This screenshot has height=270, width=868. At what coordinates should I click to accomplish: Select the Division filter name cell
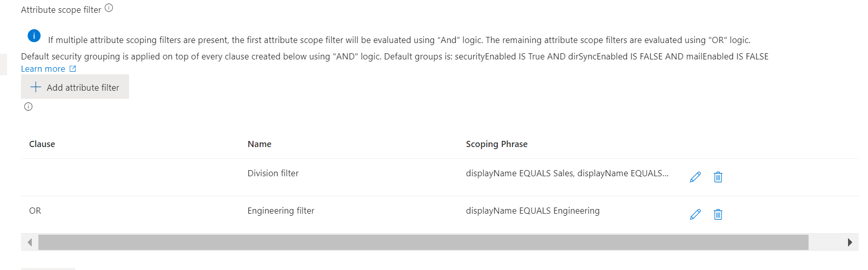pyautogui.click(x=273, y=173)
